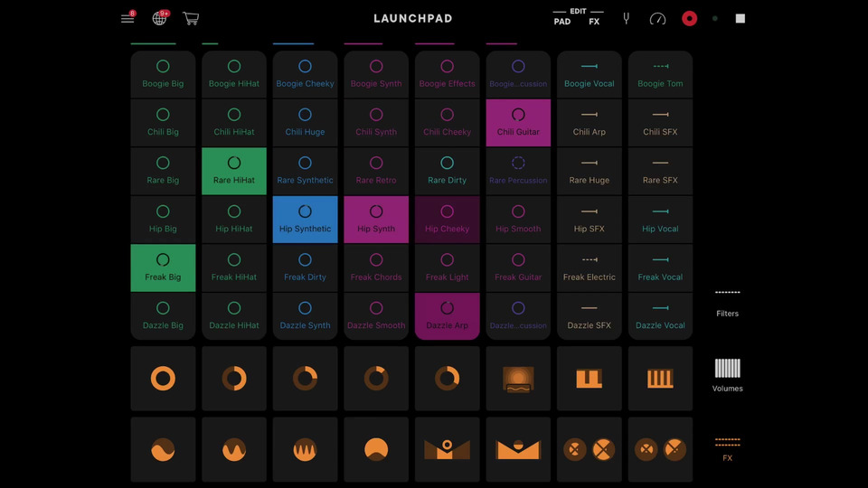Activate the sunset reverb FX icon
The height and width of the screenshot is (488, 868).
(x=518, y=379)
